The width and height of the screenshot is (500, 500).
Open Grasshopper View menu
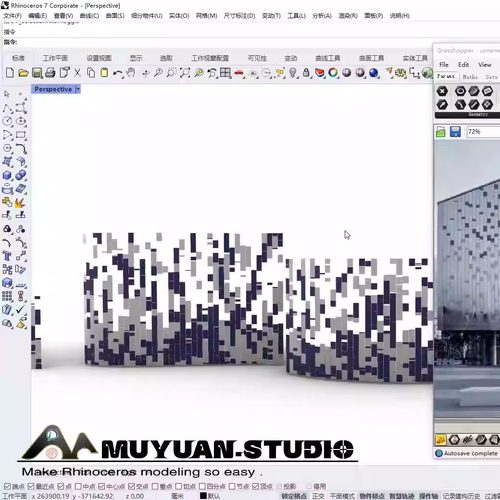click(485, 65)
